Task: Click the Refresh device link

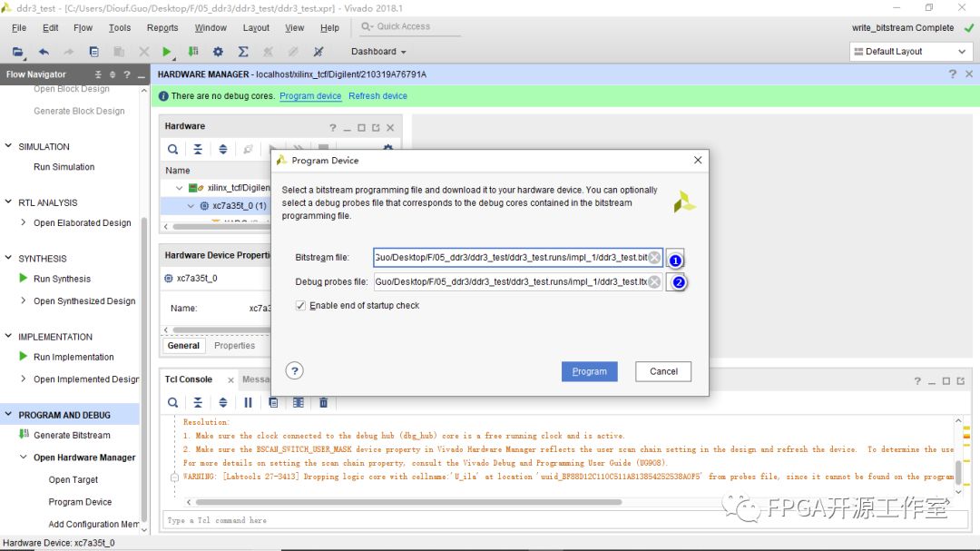Action: (377, 96)
